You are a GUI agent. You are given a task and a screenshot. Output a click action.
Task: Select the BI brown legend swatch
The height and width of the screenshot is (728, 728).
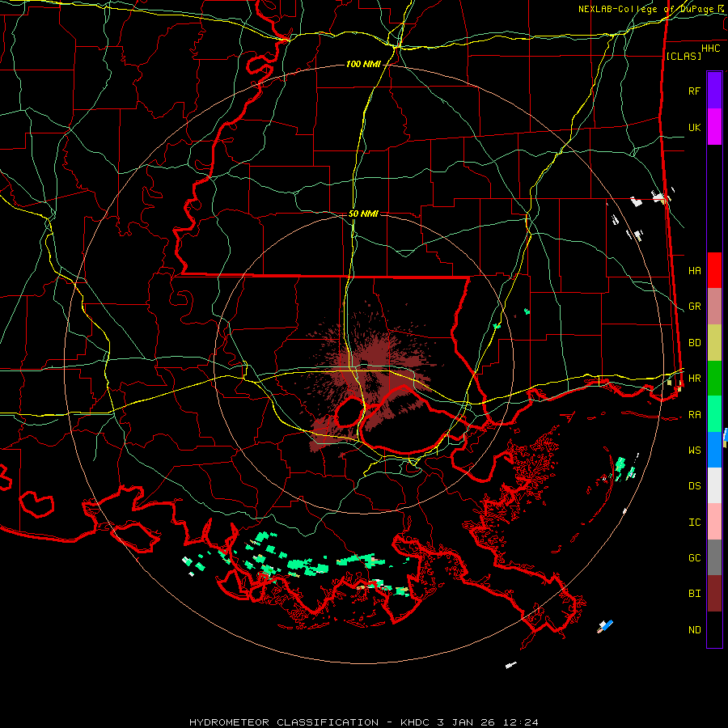tap(714, 594)
